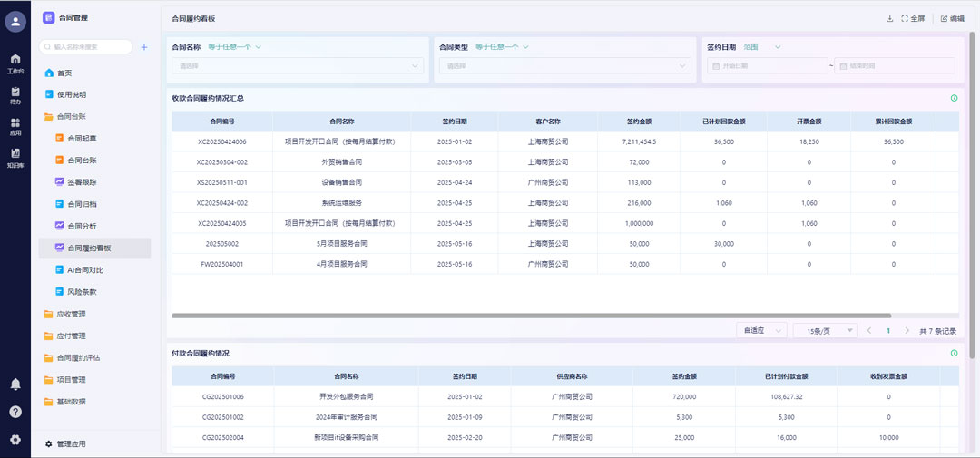Click the 全屏 fullscreen button
The image size is (980, 458).
coord(913,18)
